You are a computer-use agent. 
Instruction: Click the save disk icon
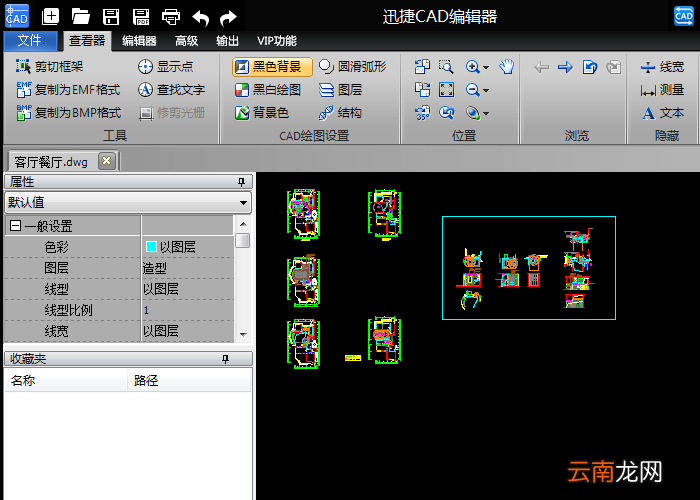111,17
